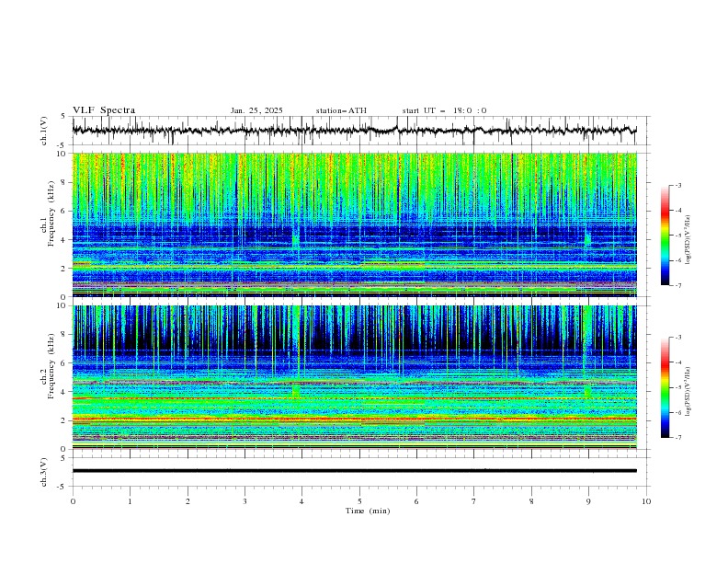The height and width of the screenshot is (563, 728).
Task: Click the ch.1 color bar "log(PSD)(V²/Hz)" label
Action: point(688,240)
